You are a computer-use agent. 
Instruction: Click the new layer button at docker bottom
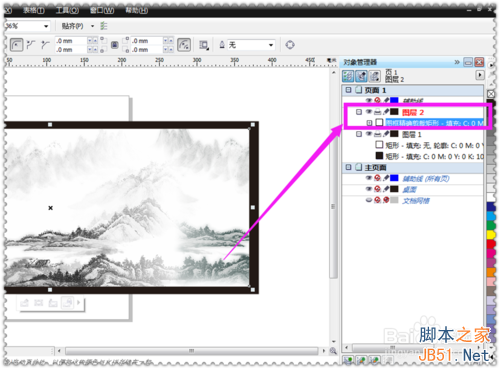pos(348,360)
